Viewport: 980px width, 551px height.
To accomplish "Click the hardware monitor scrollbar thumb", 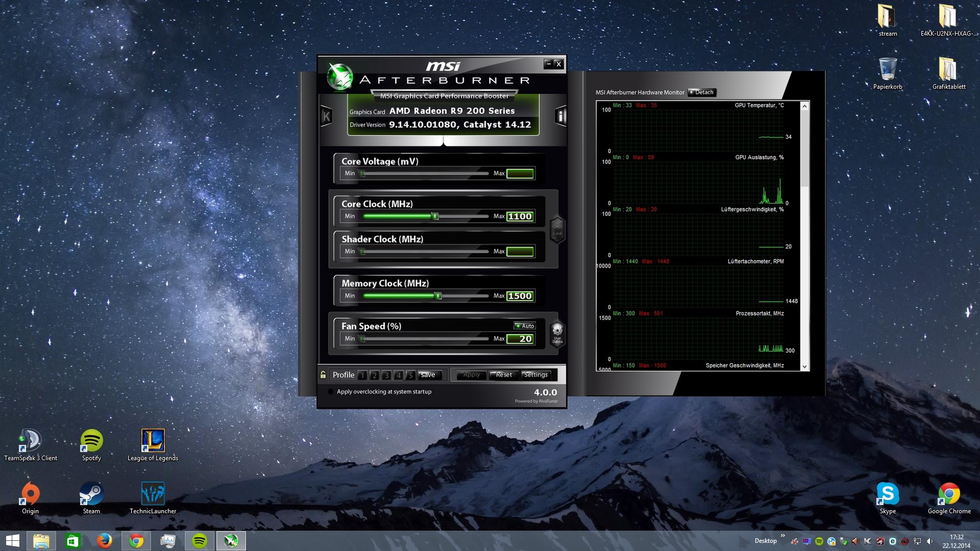I will 805,148.
